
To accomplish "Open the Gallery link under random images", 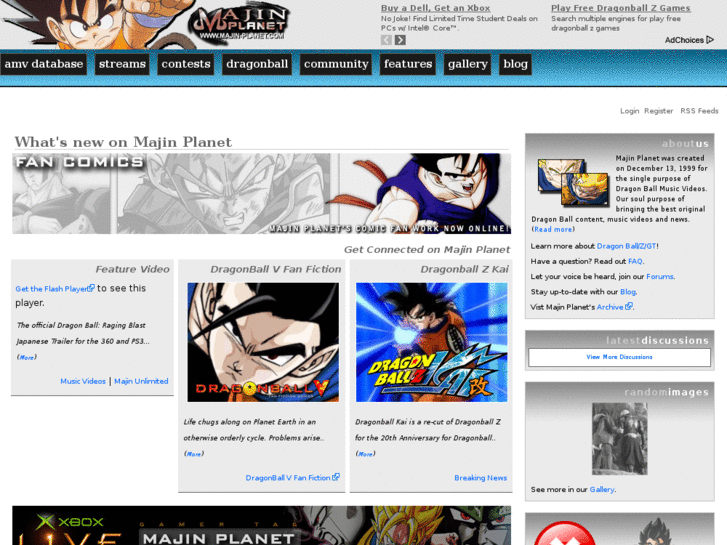I will point(601,489).
